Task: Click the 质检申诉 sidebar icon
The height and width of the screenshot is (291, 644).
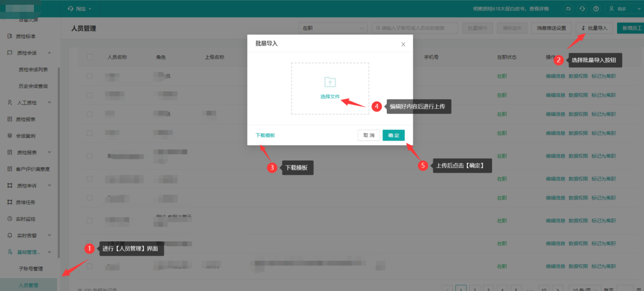Action: point(10,185)
